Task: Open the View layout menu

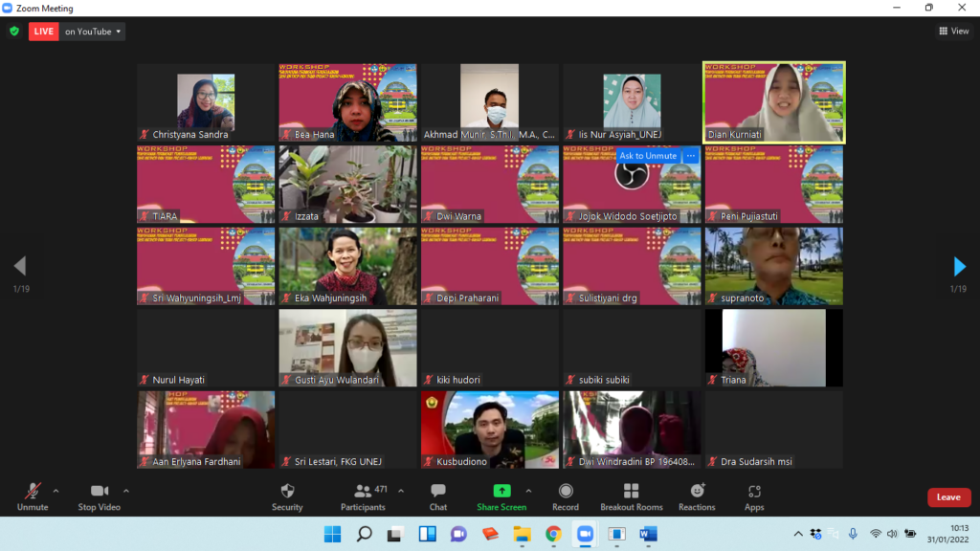Action: point(953,32)
